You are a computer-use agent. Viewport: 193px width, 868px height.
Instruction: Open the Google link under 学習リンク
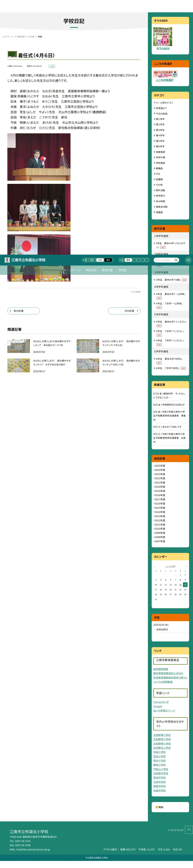(x=158, y=706)
